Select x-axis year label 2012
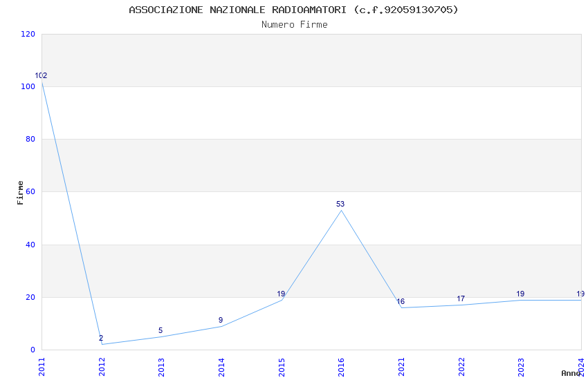This screenshot has height=380, width=588. (102, 367)
